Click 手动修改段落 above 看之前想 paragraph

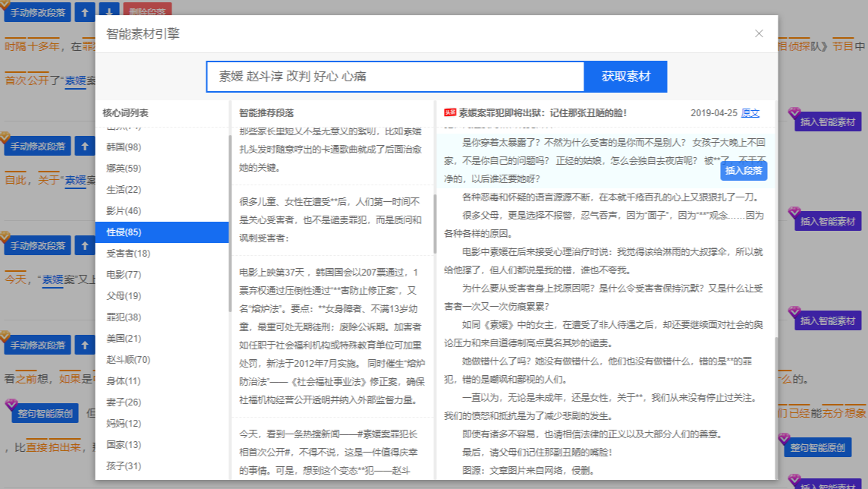[x=38, y=345]
